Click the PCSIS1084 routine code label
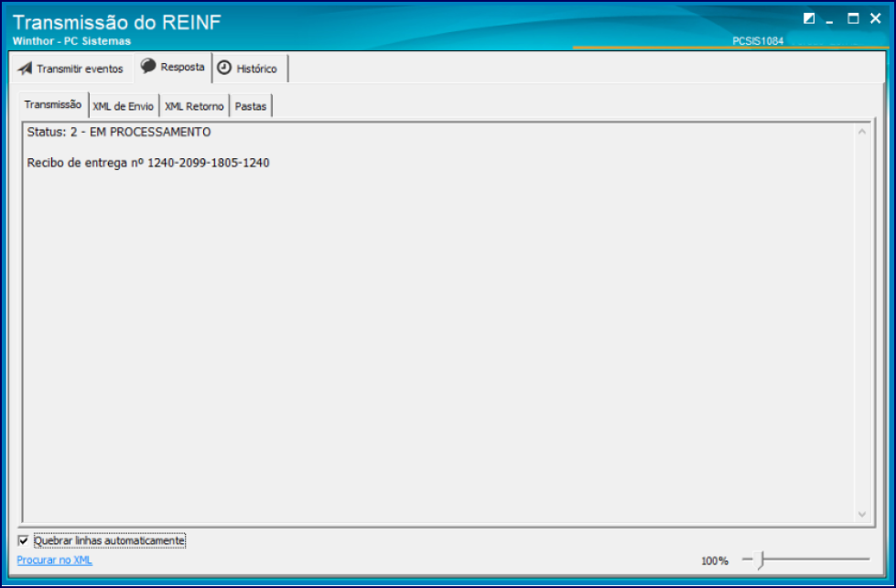Screen dimensions: 896x588 (758, 41)
